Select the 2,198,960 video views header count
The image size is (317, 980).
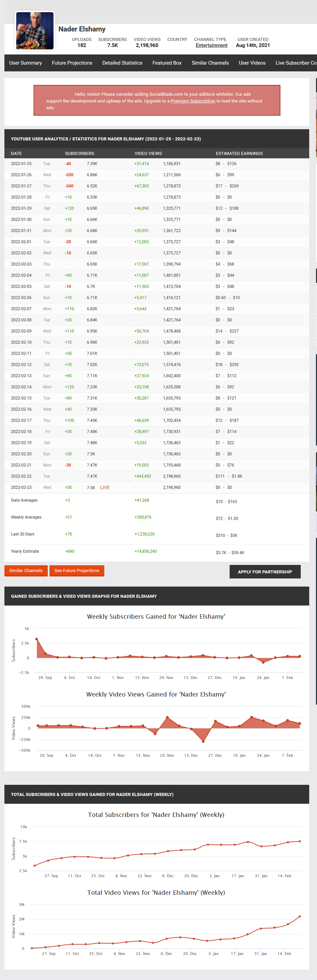(147, 45)
